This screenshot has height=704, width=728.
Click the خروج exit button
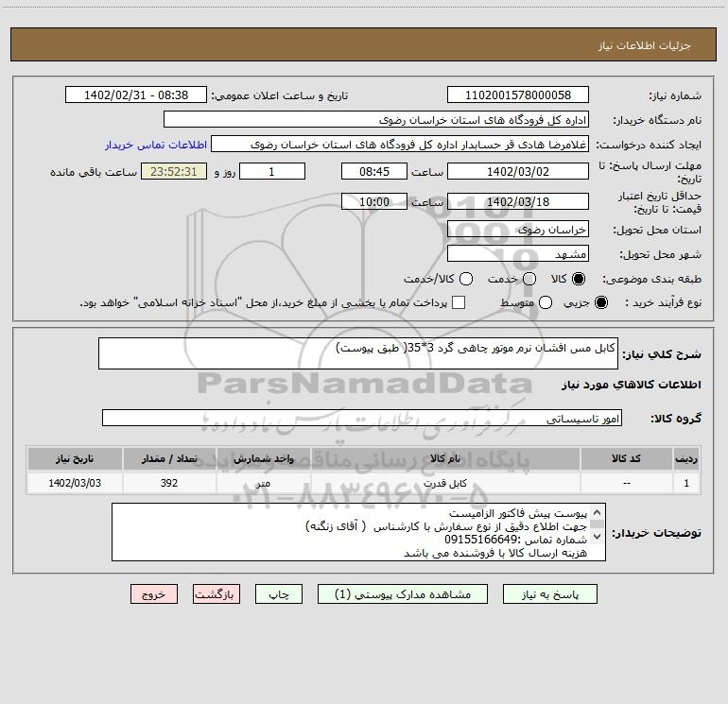click(154, 594)
